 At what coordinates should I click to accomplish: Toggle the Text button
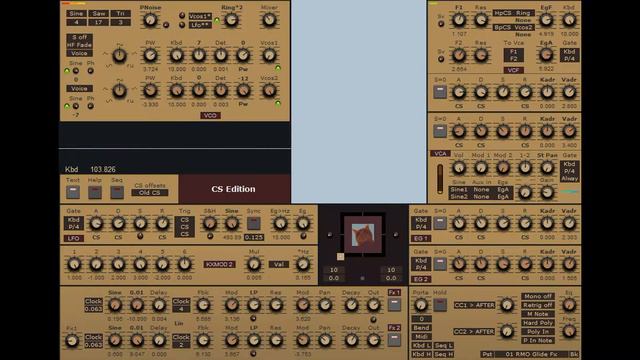point(73,192)
